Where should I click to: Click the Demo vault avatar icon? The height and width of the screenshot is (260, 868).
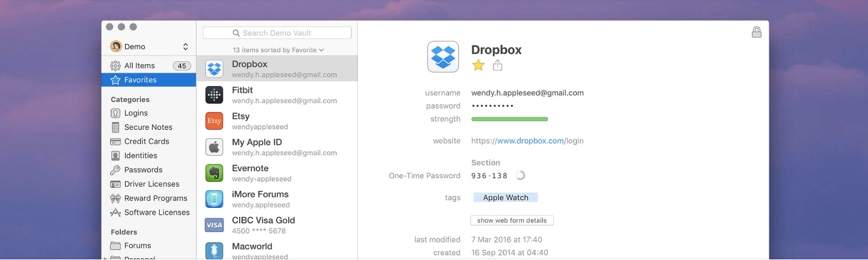pyautogui.click(x=116, y=47)
